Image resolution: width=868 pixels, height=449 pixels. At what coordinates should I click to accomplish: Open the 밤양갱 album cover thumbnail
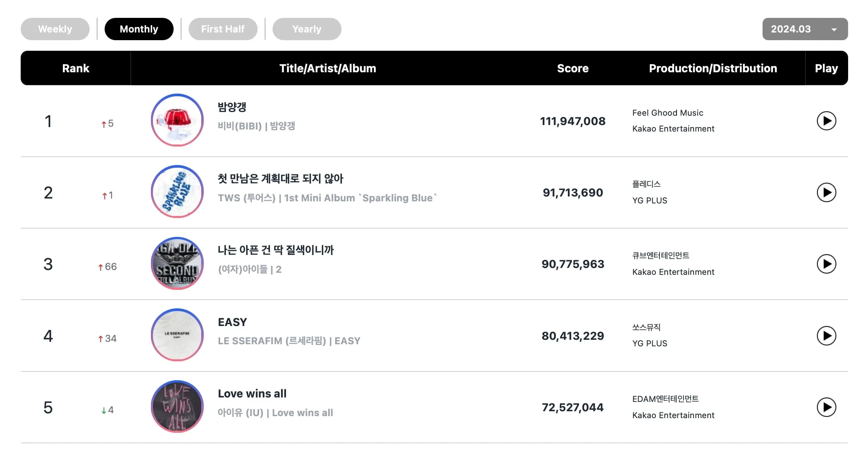177,120
